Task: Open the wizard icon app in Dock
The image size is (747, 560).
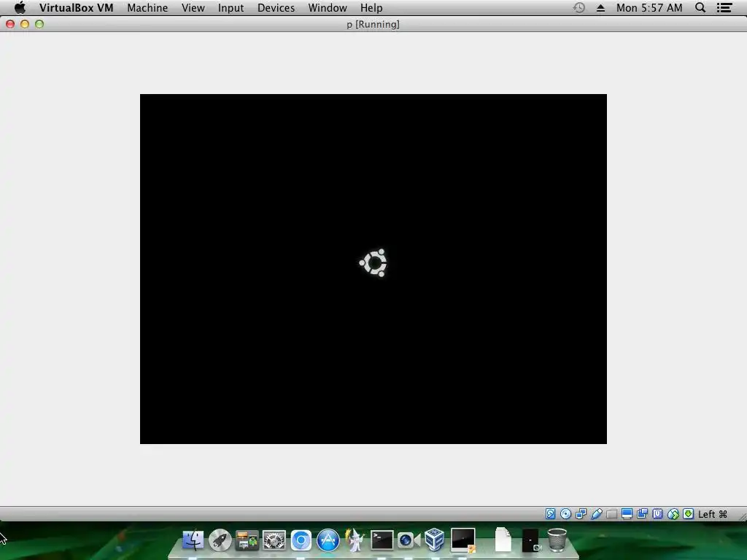Action: tap(355, 540)
